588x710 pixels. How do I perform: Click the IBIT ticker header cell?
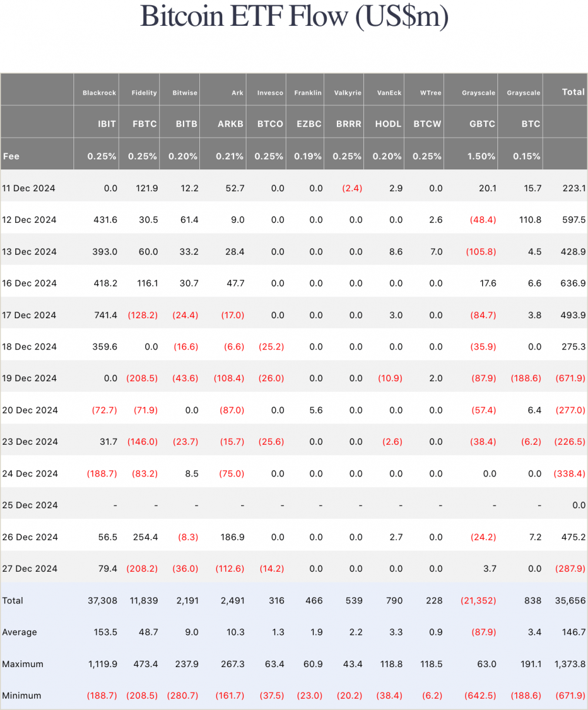tap(106, 124)
